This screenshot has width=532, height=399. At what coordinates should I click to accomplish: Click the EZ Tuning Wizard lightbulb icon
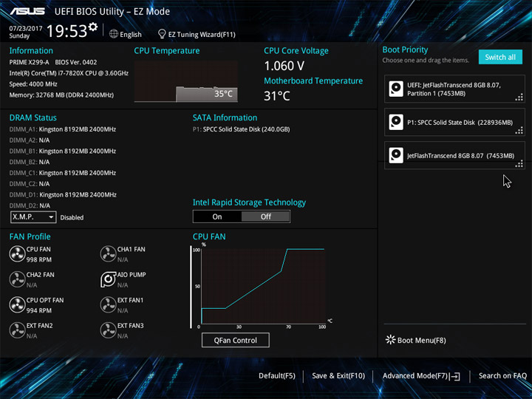click(x=162, y=34)
